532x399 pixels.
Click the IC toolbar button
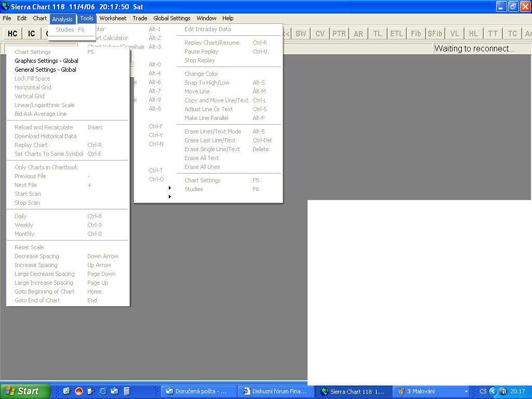click(x=32, y=34)
